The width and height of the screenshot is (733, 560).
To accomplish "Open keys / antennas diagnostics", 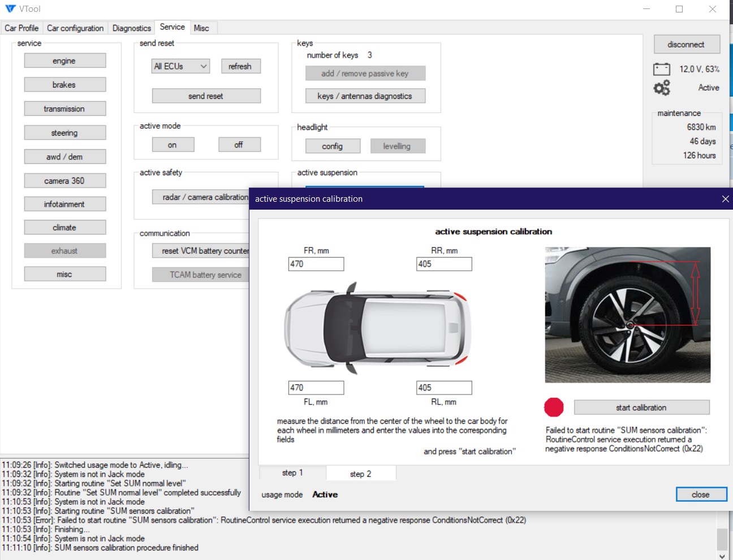I will point(365,96).
